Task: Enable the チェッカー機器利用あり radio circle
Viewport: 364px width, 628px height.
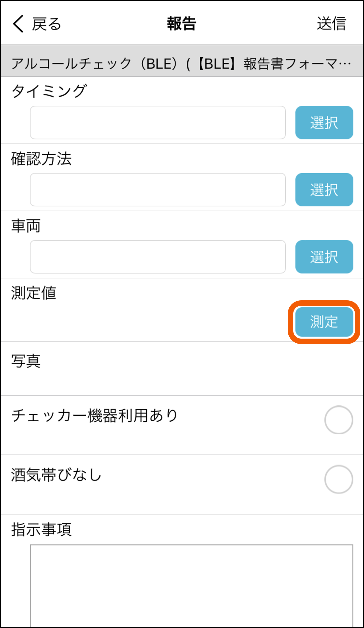Action: (x=339, y=420)
